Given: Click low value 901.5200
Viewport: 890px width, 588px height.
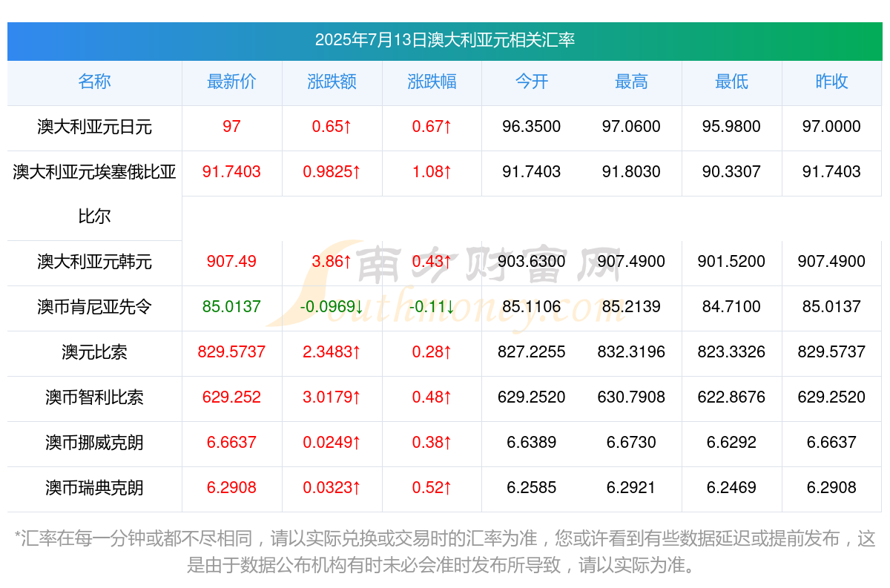Looking at the screenshot, I should [731, 262].
